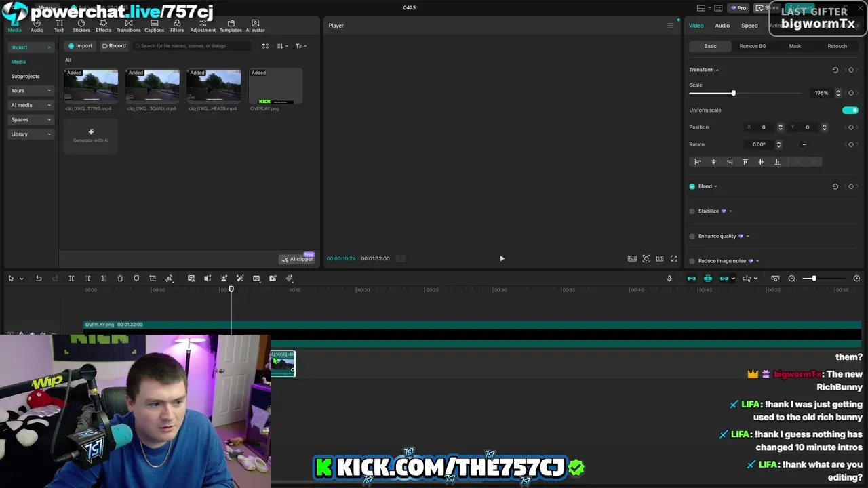Open the Adjustment tab
Screen dimensions: 868x488
[x=203, y=26]
